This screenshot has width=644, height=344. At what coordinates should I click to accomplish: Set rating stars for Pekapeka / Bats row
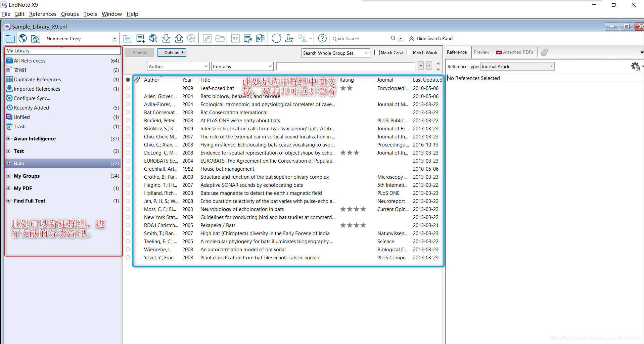[x=353, y=225]
